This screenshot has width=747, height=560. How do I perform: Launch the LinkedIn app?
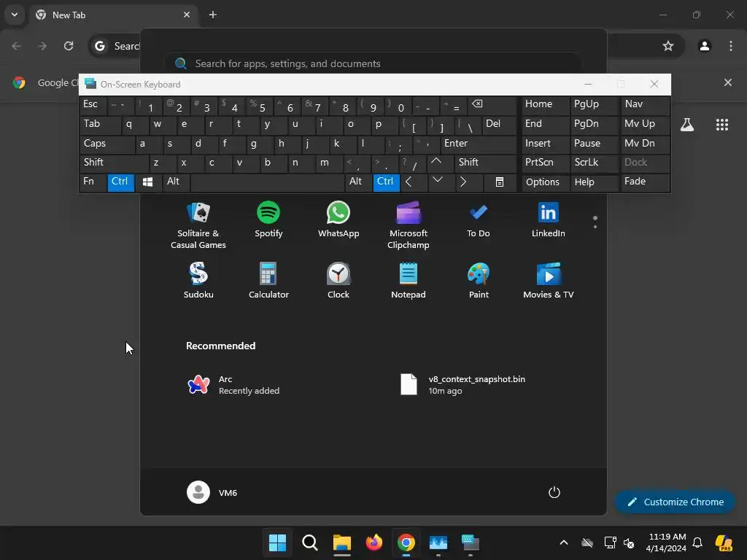548,219
